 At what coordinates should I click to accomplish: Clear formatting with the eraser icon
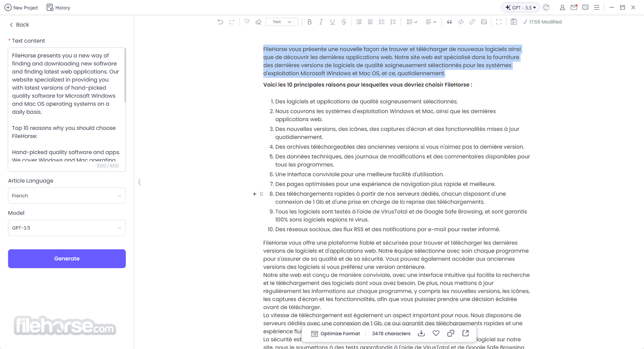[258, 22]
